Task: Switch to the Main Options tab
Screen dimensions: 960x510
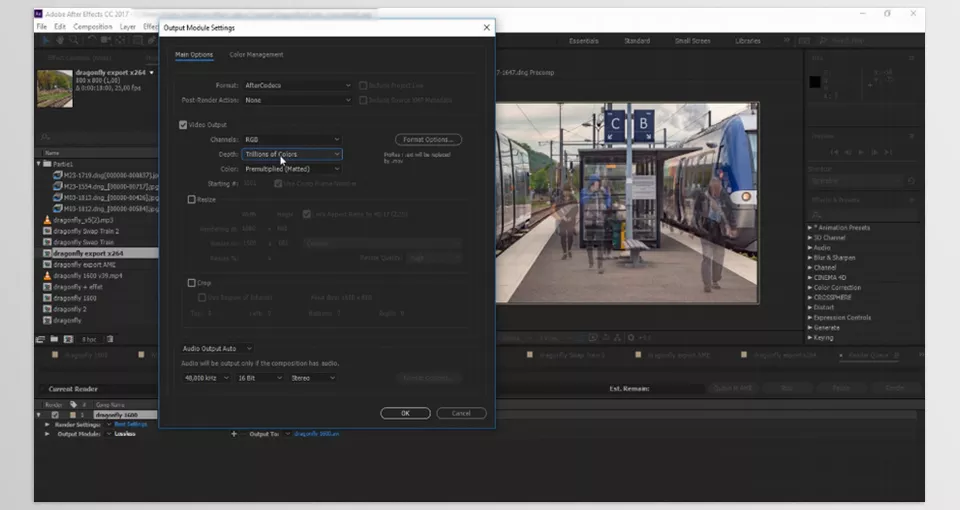Action: pyautogui.click(x=194, y=54)
